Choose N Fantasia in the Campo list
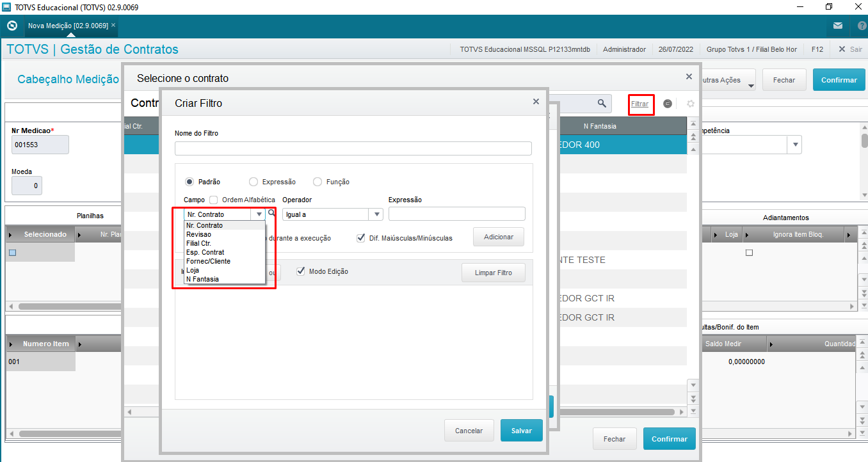 pyautogui.click(x=224, y=279)
